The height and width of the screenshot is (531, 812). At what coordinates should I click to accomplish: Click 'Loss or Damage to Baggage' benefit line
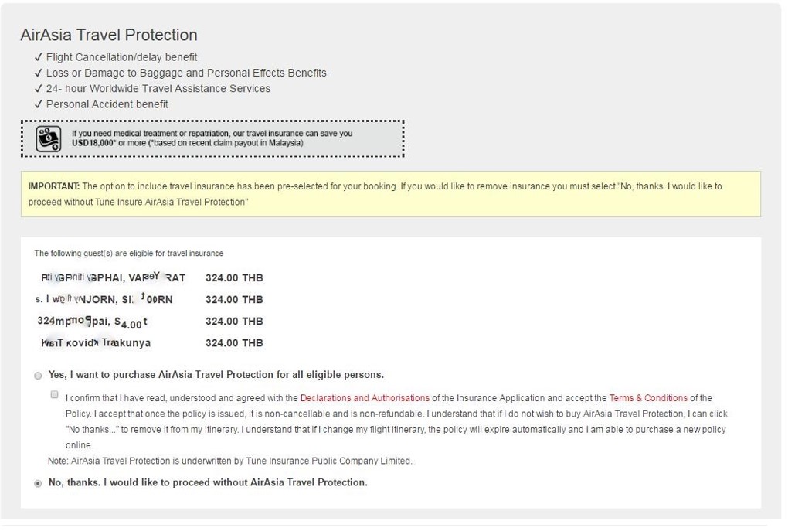point(186,73)
